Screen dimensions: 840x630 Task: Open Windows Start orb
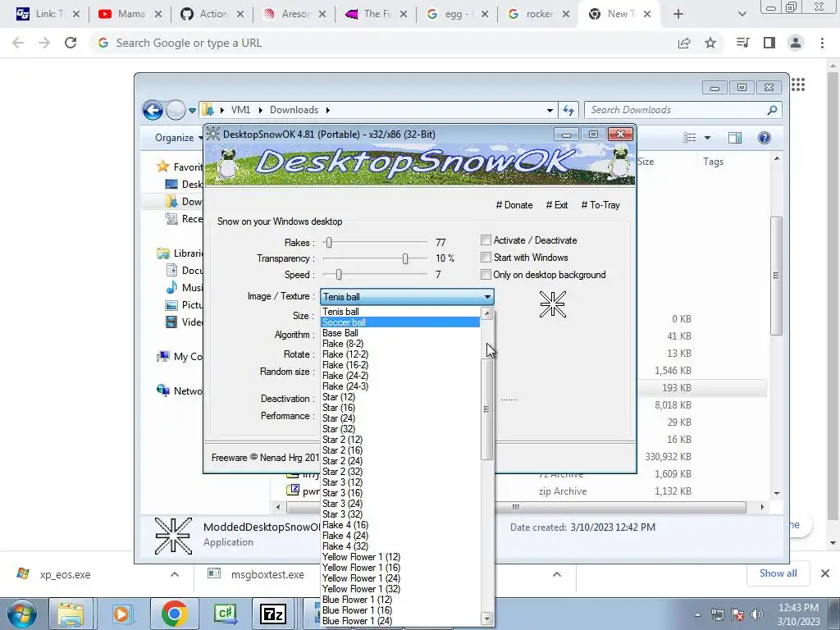[x=22, y=614]
